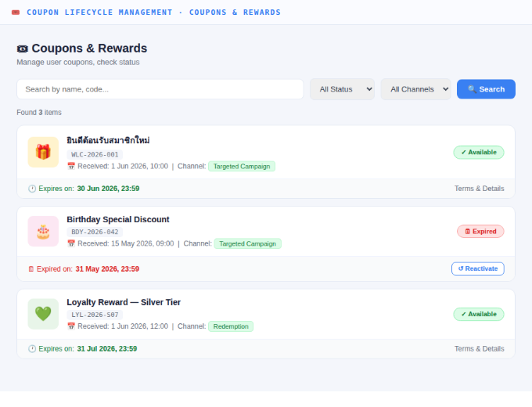Open the All Channels dropdown
Image resolution: width=532 pixels, height=407 pixels.
pyautogui.click(x=415, y=89)
